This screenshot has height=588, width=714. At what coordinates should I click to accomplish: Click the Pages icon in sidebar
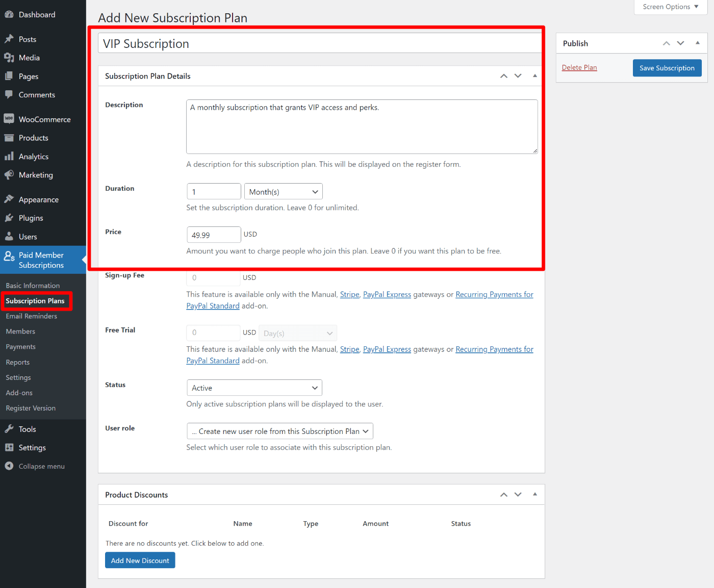tap(9, 76)
